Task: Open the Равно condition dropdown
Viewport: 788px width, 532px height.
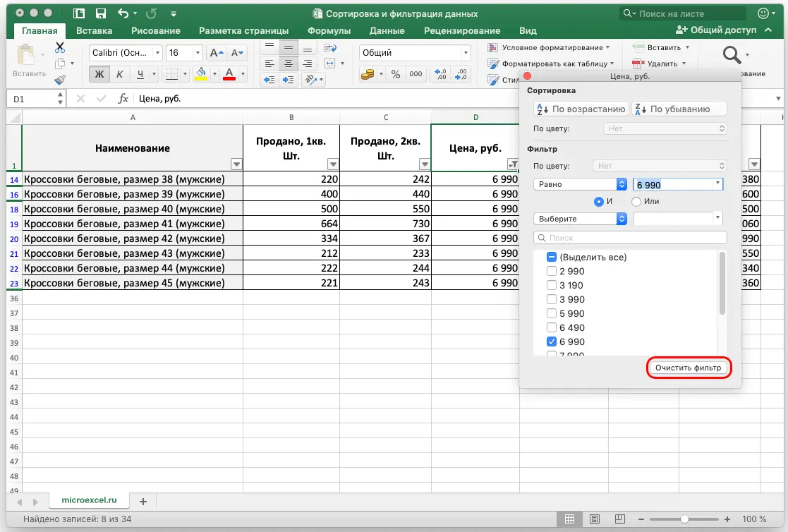Action: (x=580, y=185)
